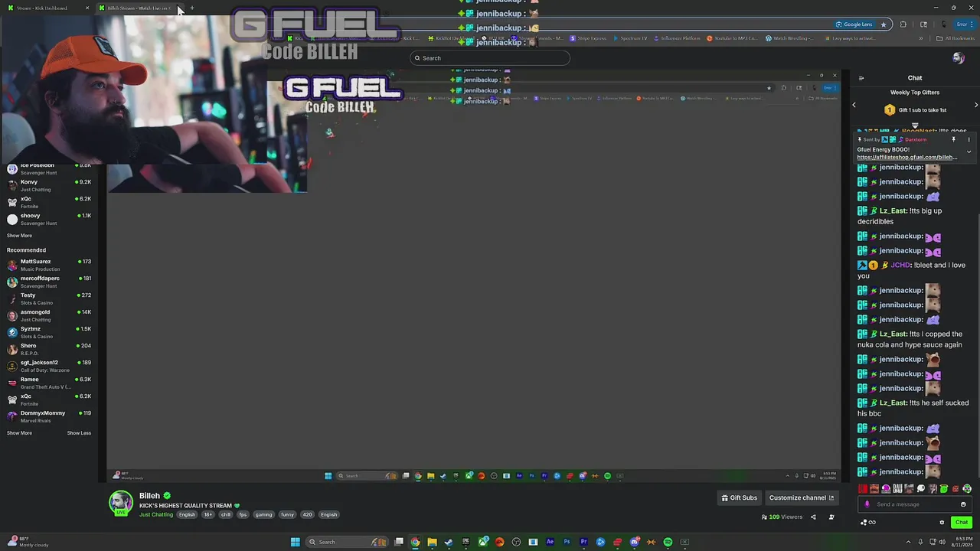
Task: Show hidden system tray icons
Action: 906,542
